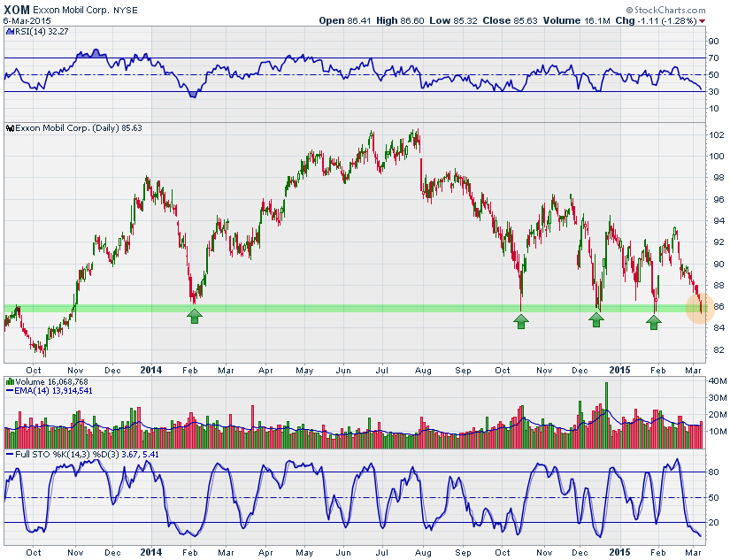Click the Close 85.63 value in header
Image resolution: width=730 pixels, height=560 pixels.
510,20
